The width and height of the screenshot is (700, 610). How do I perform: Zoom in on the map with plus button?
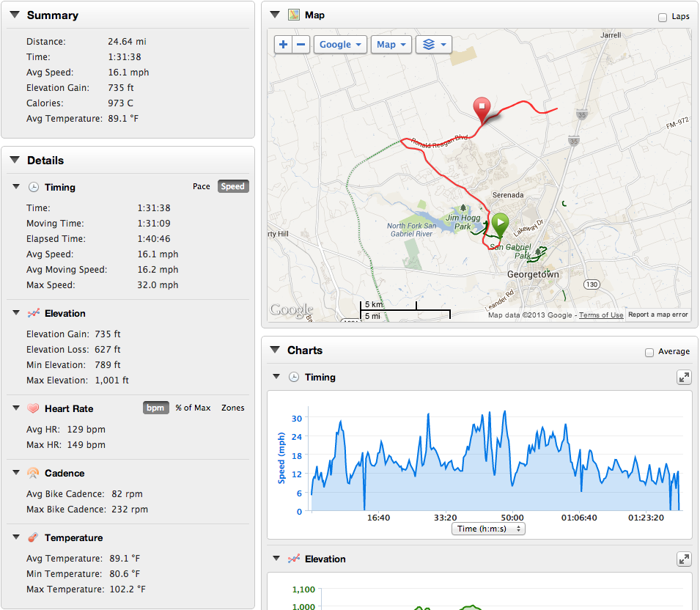[284, 45]
